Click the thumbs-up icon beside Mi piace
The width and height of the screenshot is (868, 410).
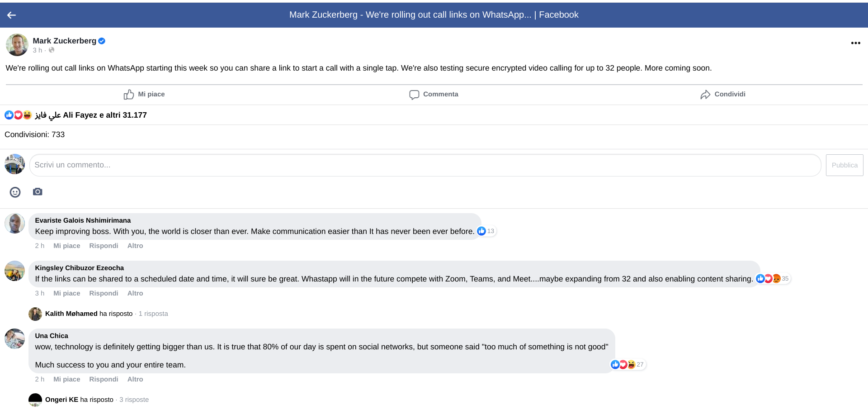pyautogui.click(x=129, y=94)
